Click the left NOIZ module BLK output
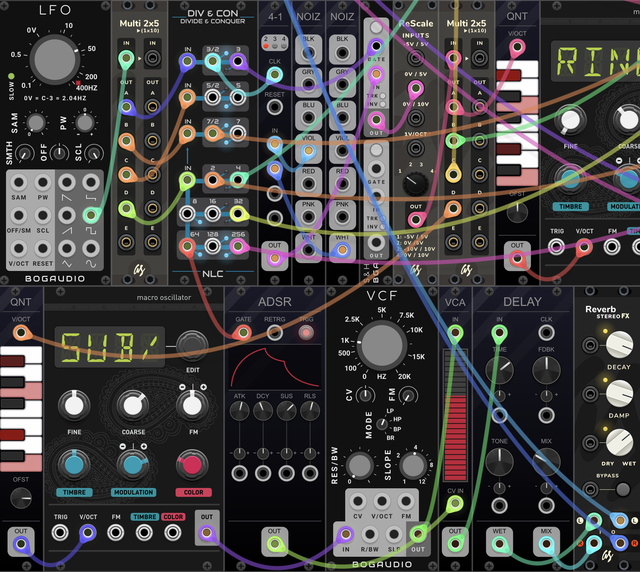The width and height of the screenshot is (640, 572). point(309,53)
